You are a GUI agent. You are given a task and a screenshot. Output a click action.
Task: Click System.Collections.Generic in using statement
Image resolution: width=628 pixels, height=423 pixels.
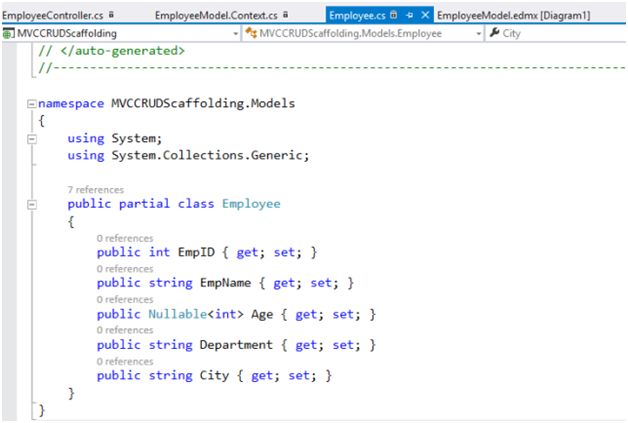click(206, 155)
